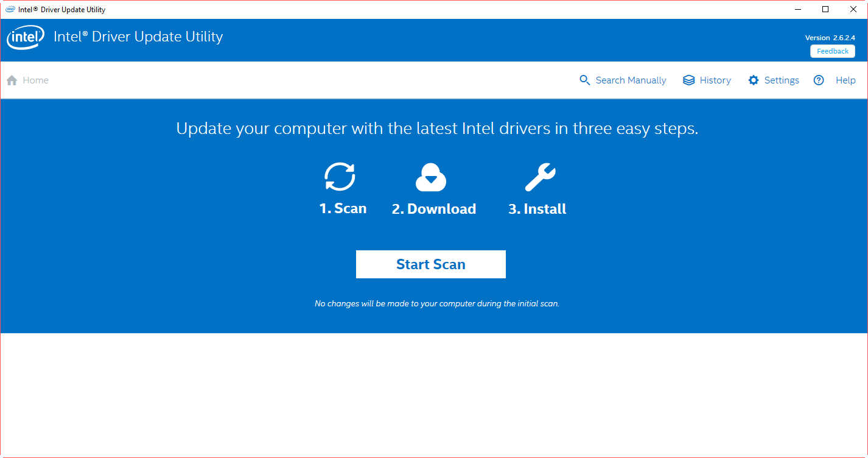The width and height of the screenshot is (868, 458).
Task: Click the small Intel icon in the title bar
Action: pyautogui.click(x=10, y=9)
